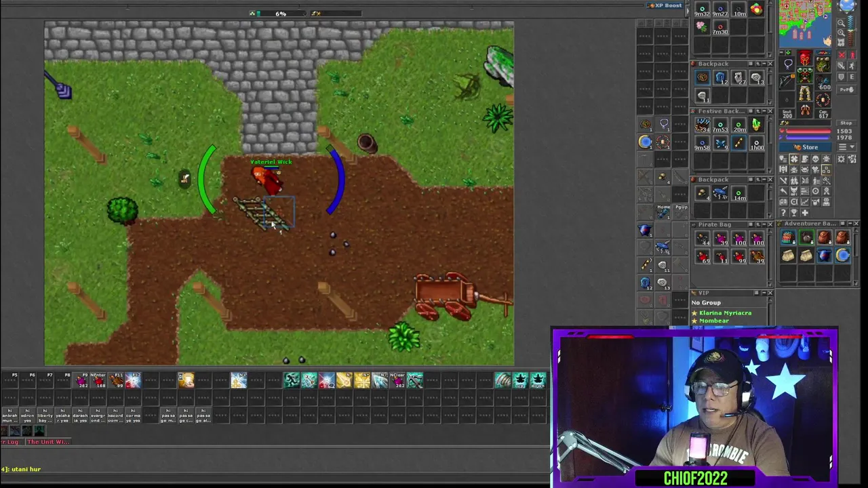Click the teal running figure spell hotkey
Viewport: 868px width, 488px height.
292,380
